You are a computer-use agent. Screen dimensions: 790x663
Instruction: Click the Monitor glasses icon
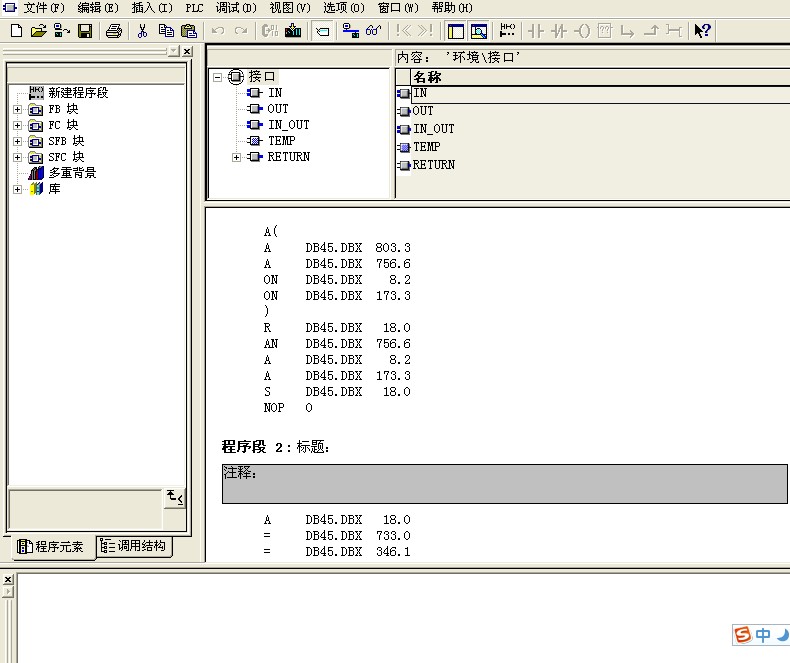373,31
